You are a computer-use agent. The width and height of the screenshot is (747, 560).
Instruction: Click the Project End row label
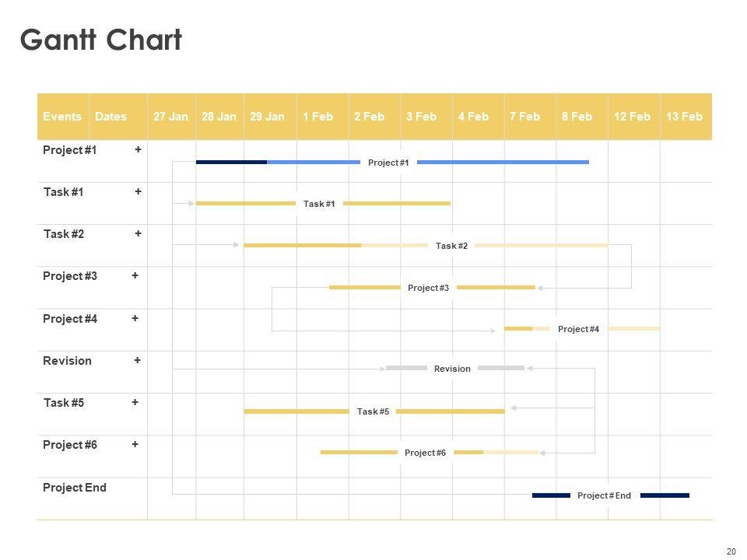pyautogui.click(x=75, y=488)
